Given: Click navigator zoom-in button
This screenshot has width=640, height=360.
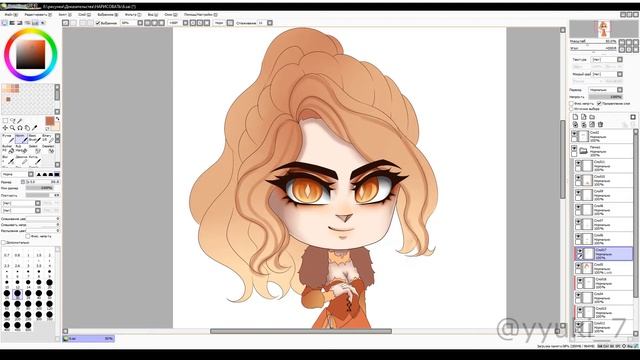Looking at the screenshot, I should pos(629,42).
